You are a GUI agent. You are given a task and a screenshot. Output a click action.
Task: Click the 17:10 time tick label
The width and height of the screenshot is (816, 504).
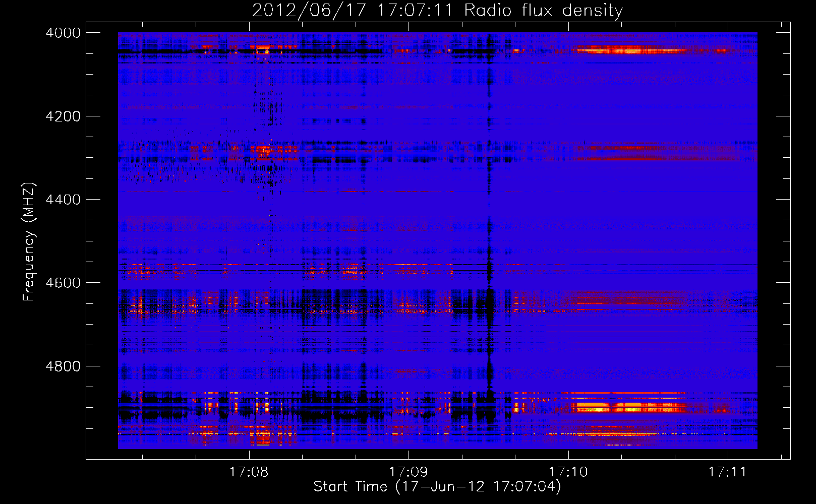(x=568, y=472)
